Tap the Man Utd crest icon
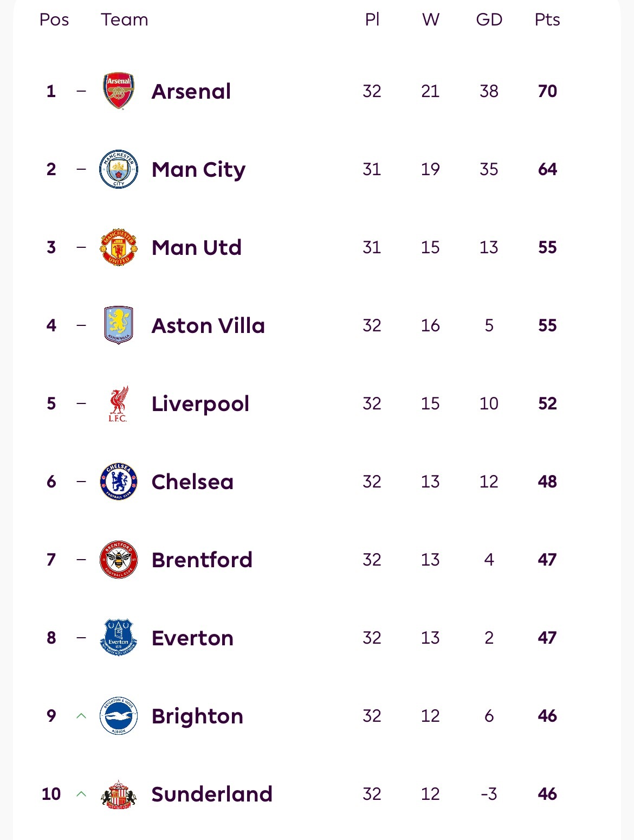Viewport: 634px width, 840px height. coord(119,247)
